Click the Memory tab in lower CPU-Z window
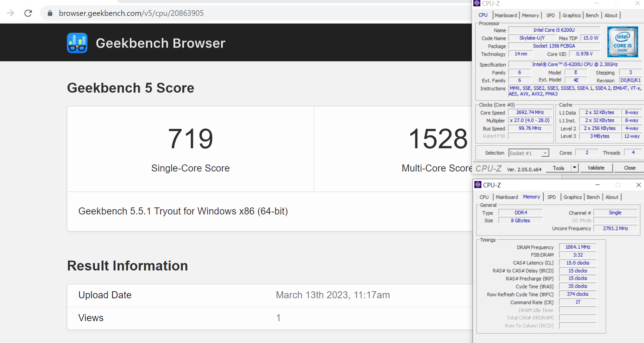This screenshot has height=343, width=644. (x=531, y=197)
